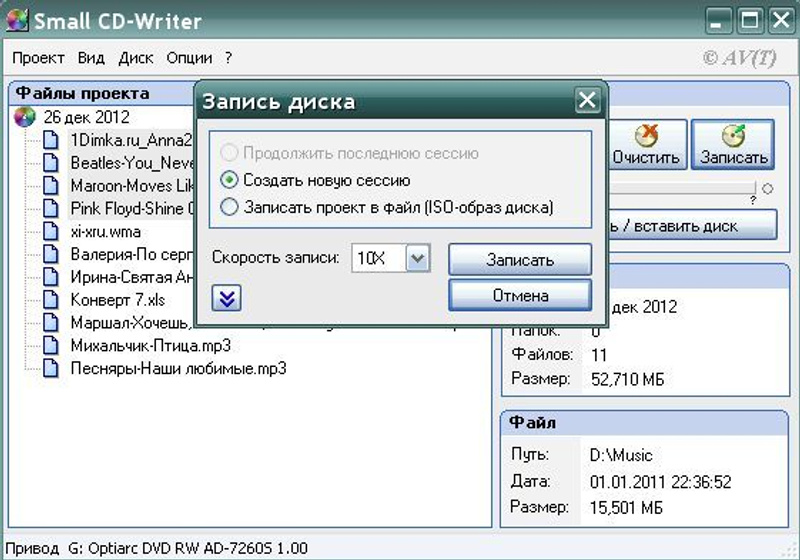
Task: Click file icon next to Beatles-You_Neve
Action: click(x=51, y=163)
